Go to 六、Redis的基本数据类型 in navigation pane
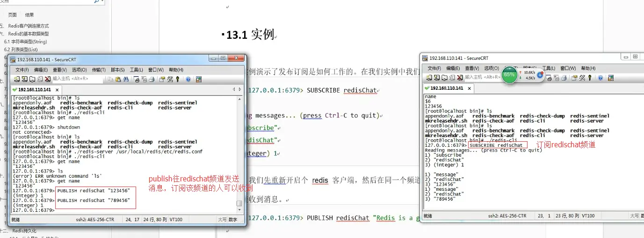644x238 pixels. pos(24,34)
